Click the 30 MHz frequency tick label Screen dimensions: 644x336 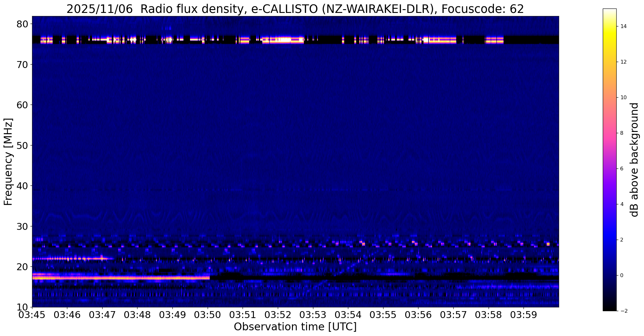pos(22,226)
